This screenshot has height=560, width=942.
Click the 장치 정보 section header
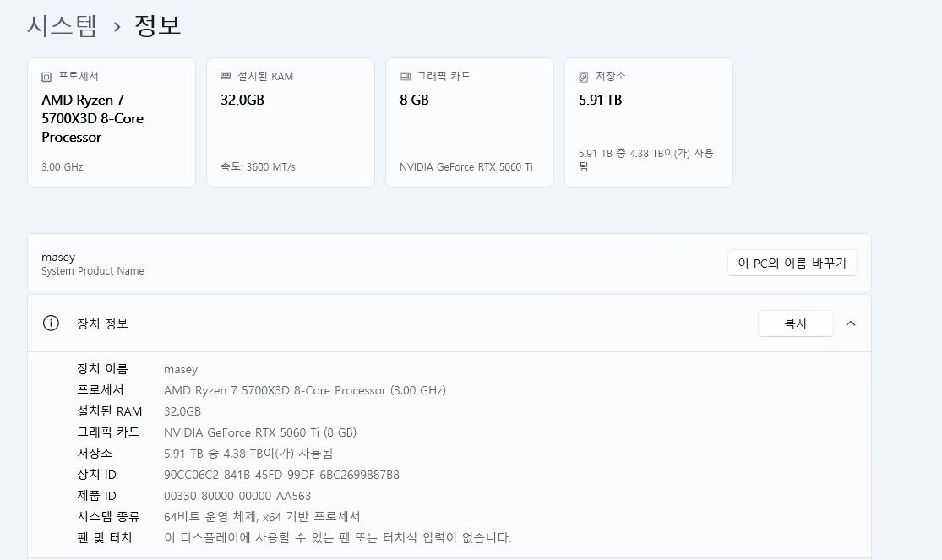click(x=449, y=323)
